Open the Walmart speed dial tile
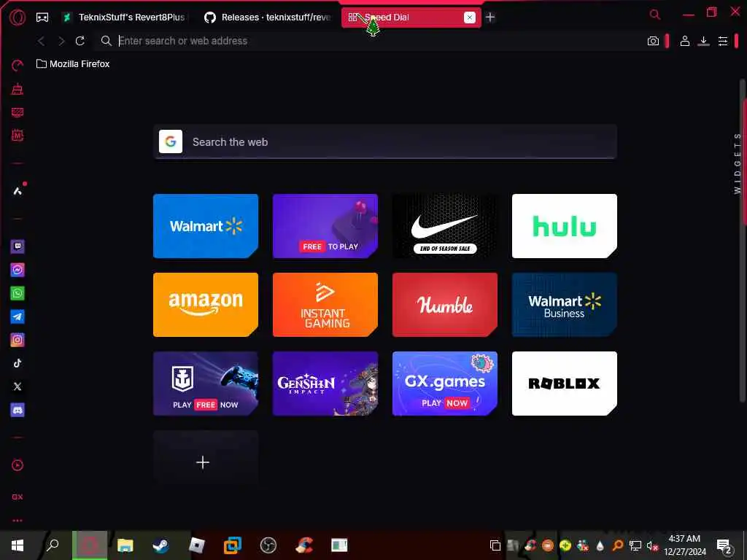 205,226
